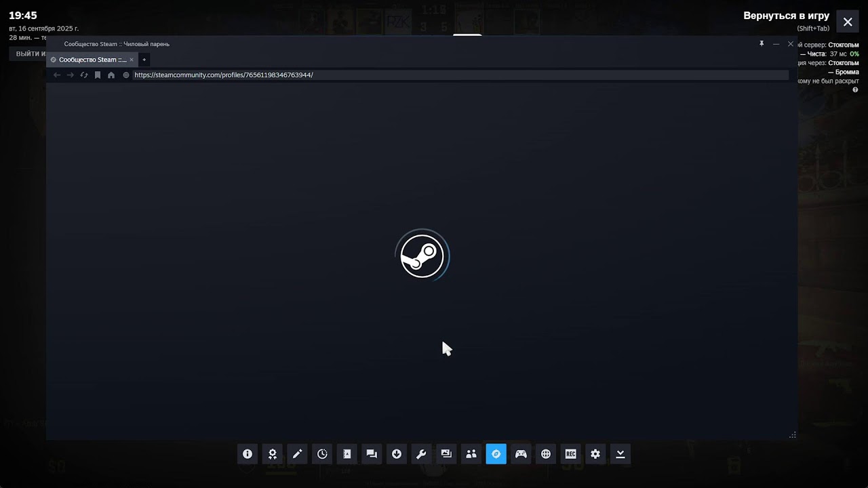Image resolution: width=868 pixels, height=488 pixels.
Task: Open the downloads arrow icon
Action: coord(397,454)
